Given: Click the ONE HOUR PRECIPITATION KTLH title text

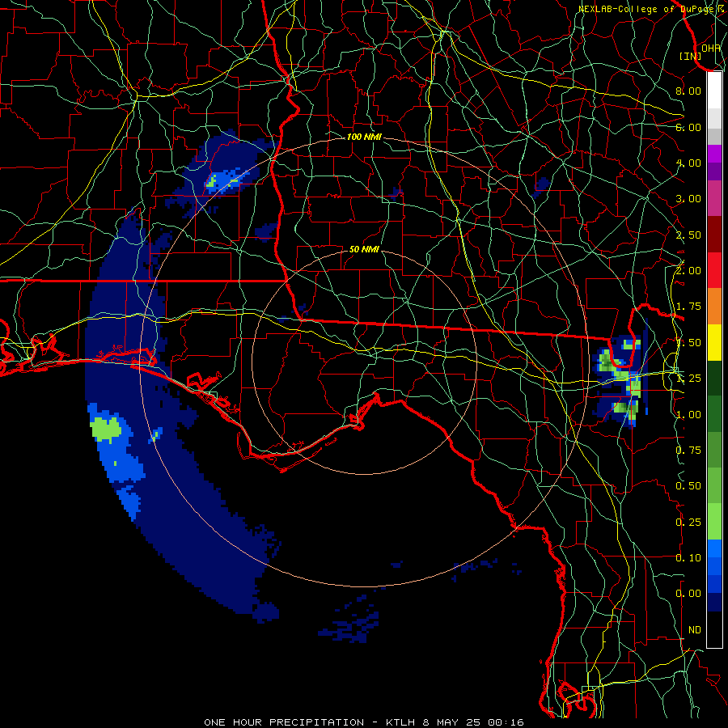Looking at the screenshot, I should coord(363,722).
